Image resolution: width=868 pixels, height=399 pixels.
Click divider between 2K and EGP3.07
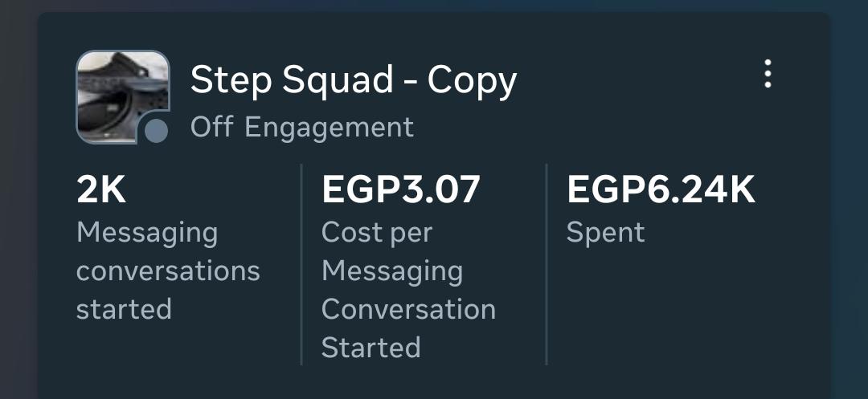point(301,264)
